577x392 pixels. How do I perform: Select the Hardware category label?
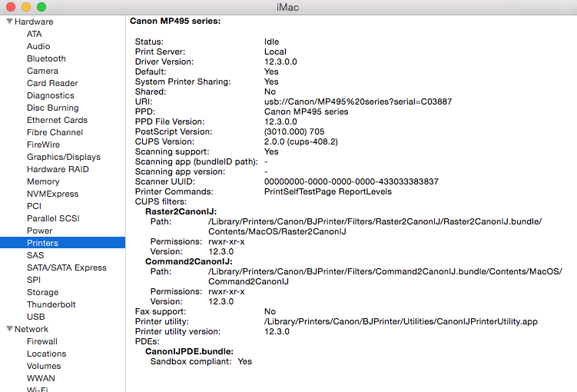(x=34, y=22)
